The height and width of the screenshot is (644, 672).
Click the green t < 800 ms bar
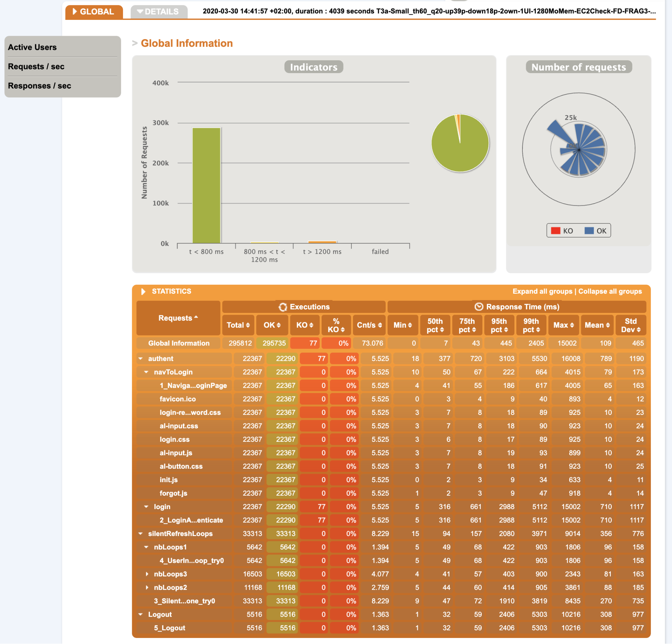coord(206,185)
